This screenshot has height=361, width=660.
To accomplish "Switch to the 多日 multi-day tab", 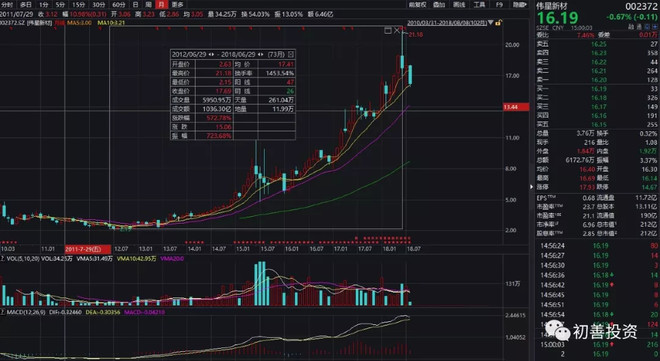I will [26, 5].
